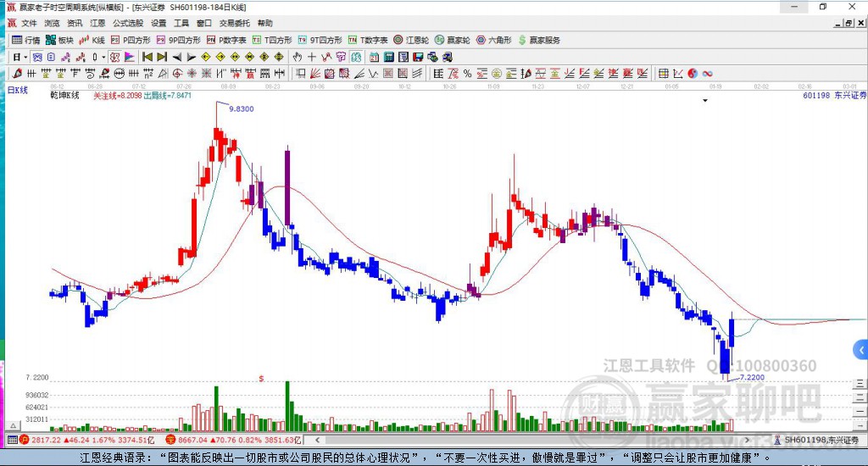The width and height of the screenshot is (868, 466).
Task: Click the 关注线=8.2098 value
Action: click(117, 95)
